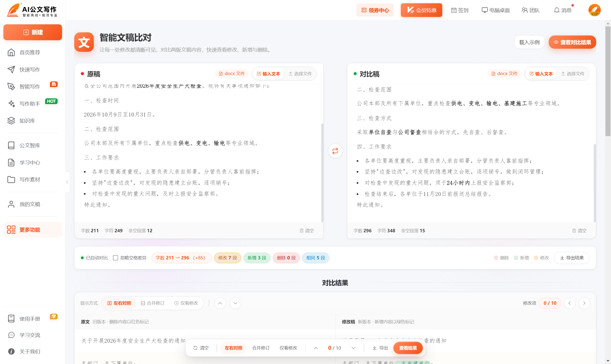
Task: Click the 原稿 panel scrollbar
Action: click(x=322, y=173)
